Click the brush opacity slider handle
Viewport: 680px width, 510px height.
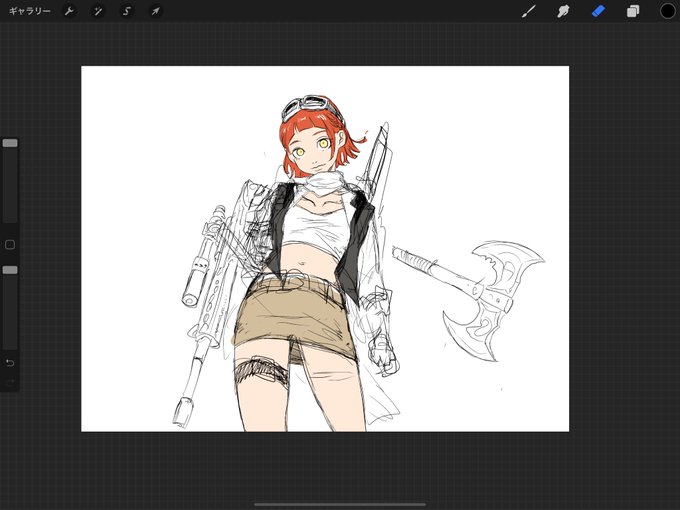(10, 270)
